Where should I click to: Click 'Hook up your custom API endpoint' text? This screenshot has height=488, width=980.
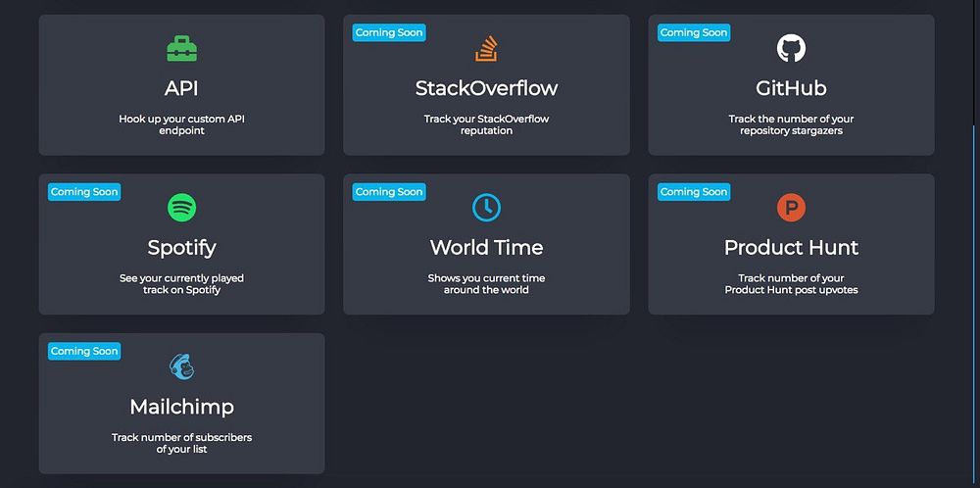(182, 125)
